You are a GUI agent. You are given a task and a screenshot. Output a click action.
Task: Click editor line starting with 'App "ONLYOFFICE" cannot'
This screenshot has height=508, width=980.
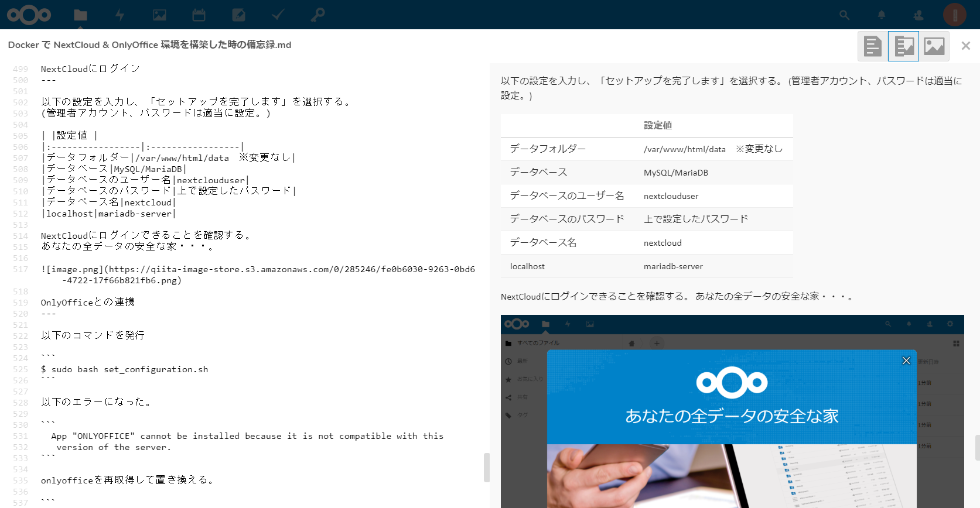[x=247, y=436]
